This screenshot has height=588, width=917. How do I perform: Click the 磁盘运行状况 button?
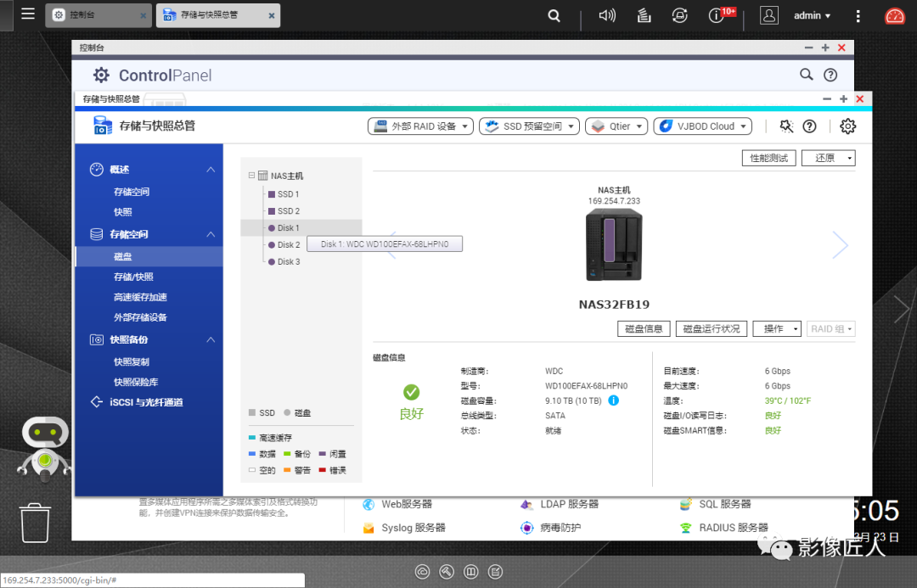click(x=712, y=328)
